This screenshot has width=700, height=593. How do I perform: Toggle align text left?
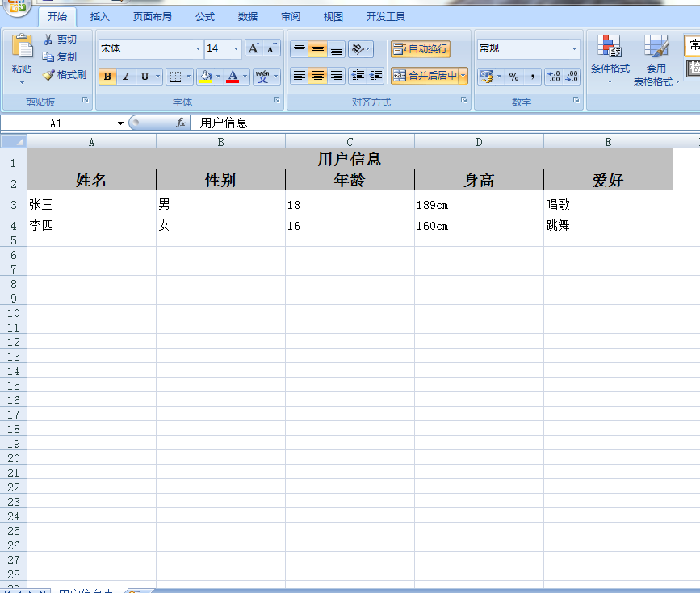pyautogui.click(x=300, y=76)
